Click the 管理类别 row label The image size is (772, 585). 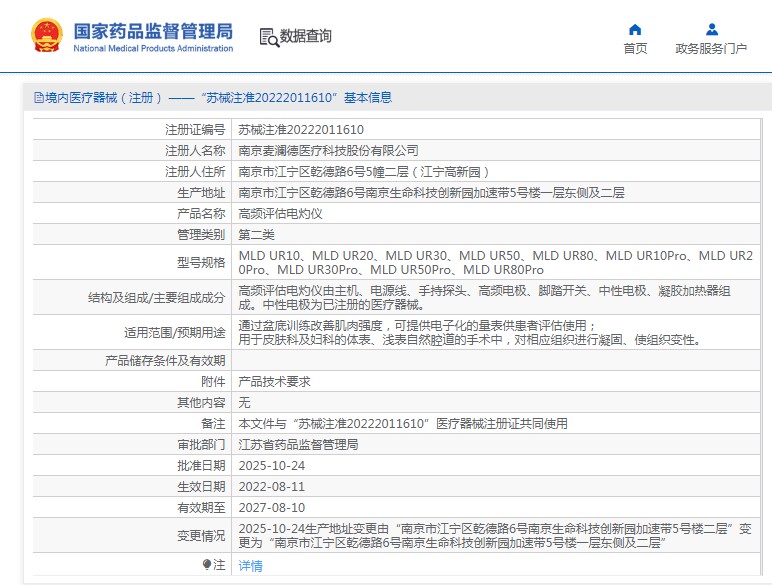pos(201,234)
